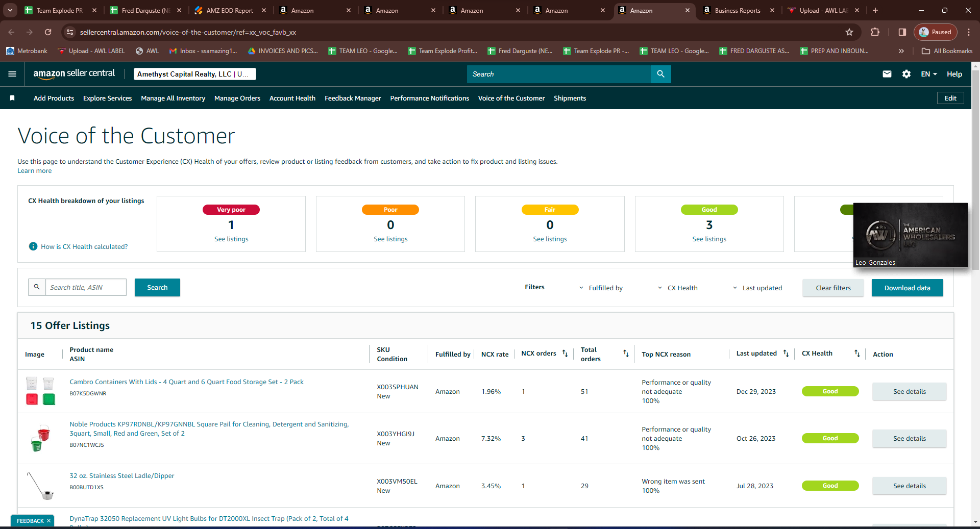980x529 pixels.
Task: Sort by CX Health column arrows
Action: (x=857, y=354)
